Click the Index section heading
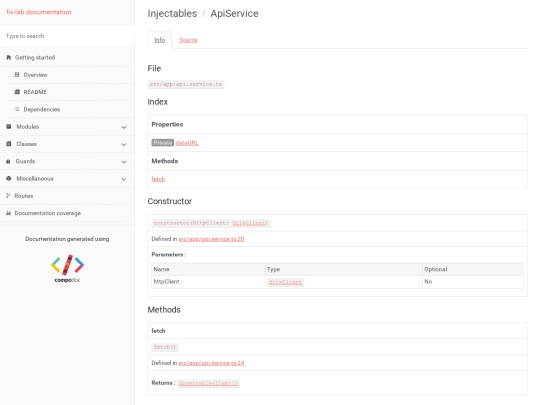Image resolution: width=540 pixels, height=405 pixels. click(157, 102)
